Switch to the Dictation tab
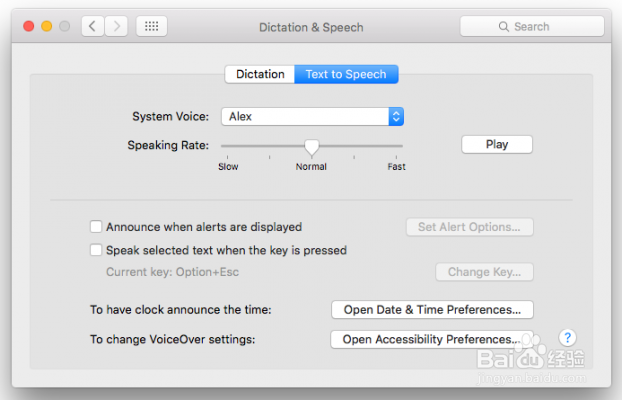Viewport: 622px width, 400px height. coord(260,74)
